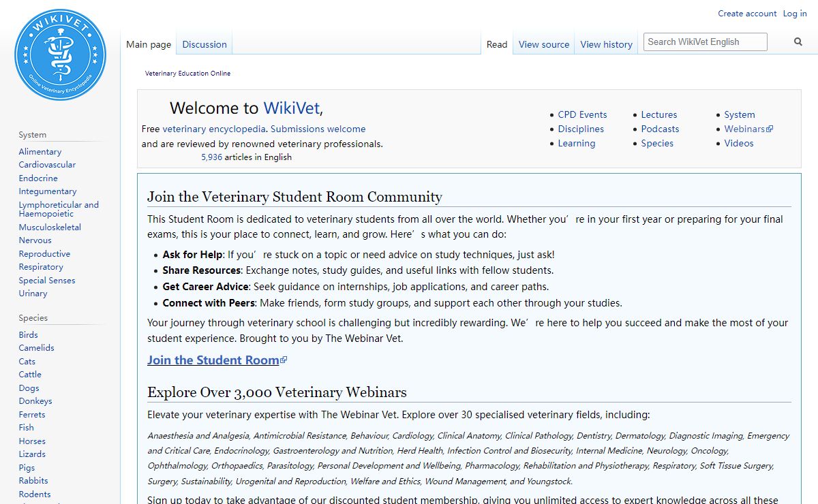Open Urinary in the sidebar
818x504 pixels.
point(33,294)
